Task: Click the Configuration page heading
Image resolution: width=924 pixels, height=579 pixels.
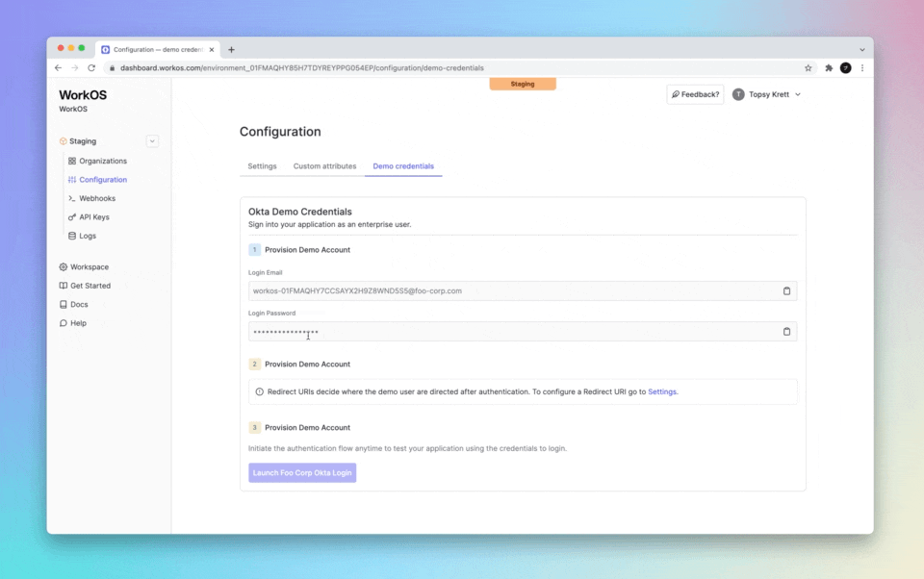Action: click(280, 132)
